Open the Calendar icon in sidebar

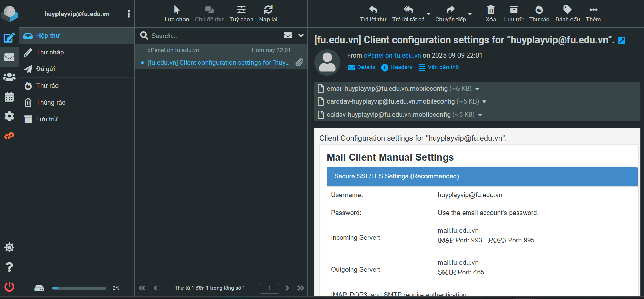(9, 97)
